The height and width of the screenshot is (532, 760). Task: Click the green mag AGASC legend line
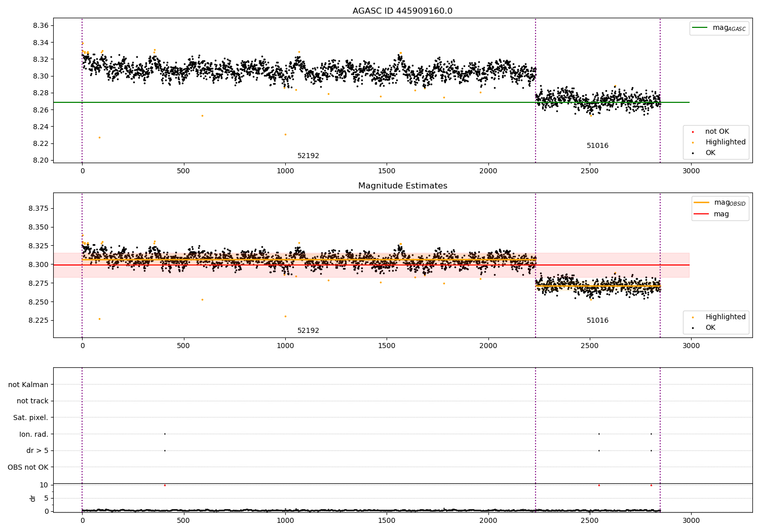(700, 28)
